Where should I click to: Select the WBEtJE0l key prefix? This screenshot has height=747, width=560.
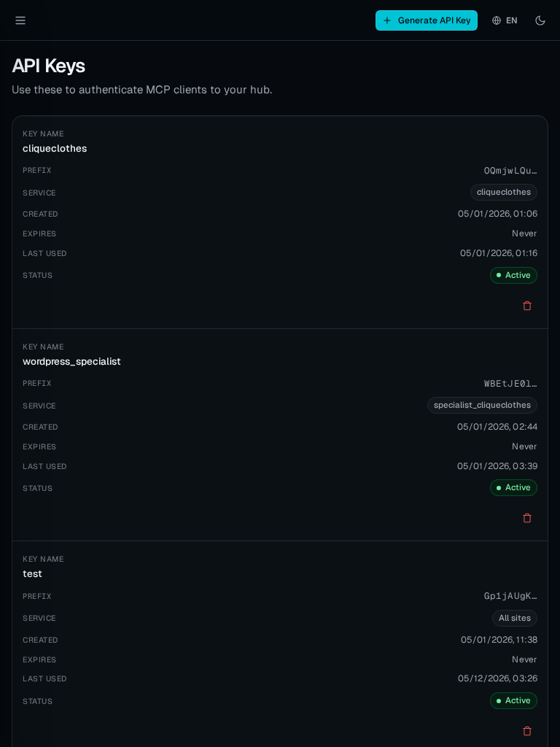click(510, 384)
